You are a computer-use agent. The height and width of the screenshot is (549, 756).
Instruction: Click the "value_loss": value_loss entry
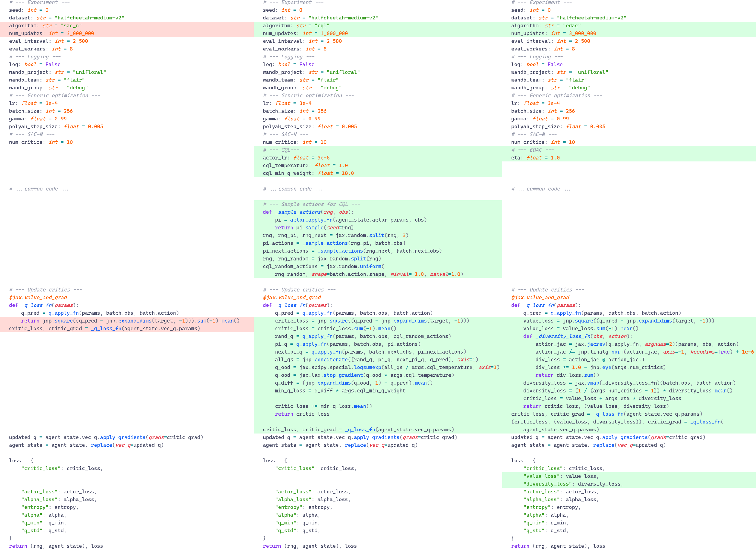pyautogui.click(x=561, y=476)
